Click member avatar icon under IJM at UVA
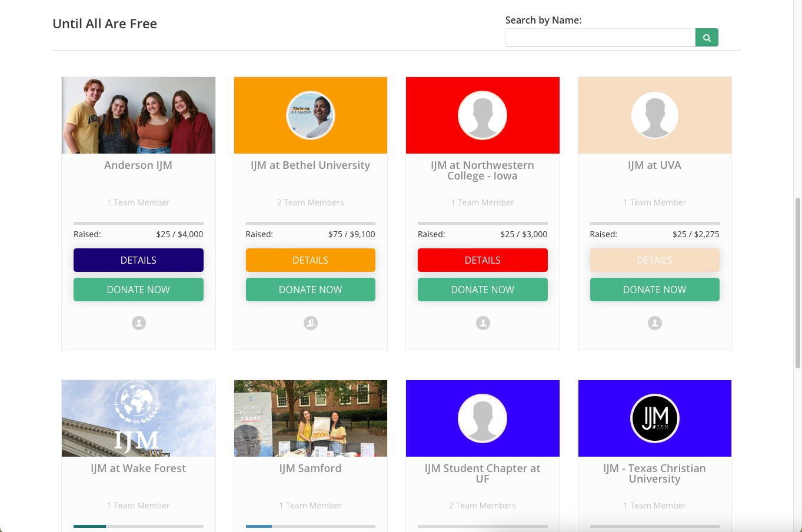Image resolution: width=802 pixels, height=532 pixels. pos(655,323)
